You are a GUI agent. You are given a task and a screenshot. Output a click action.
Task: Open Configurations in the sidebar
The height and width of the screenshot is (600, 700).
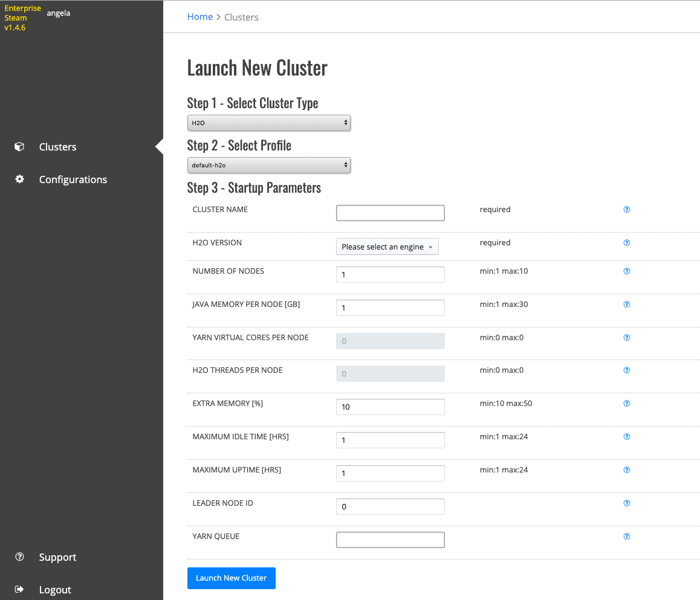tap(73, 179)
